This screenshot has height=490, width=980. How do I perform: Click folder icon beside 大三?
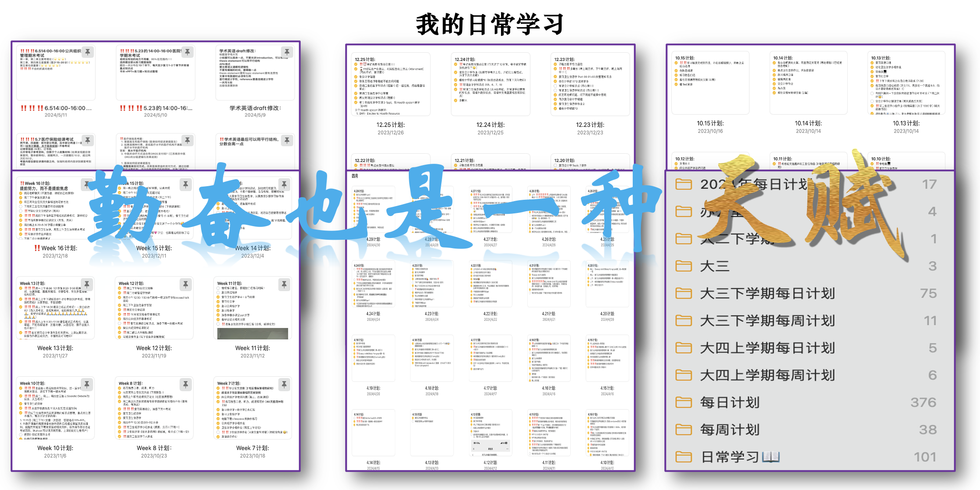(684, 266)
